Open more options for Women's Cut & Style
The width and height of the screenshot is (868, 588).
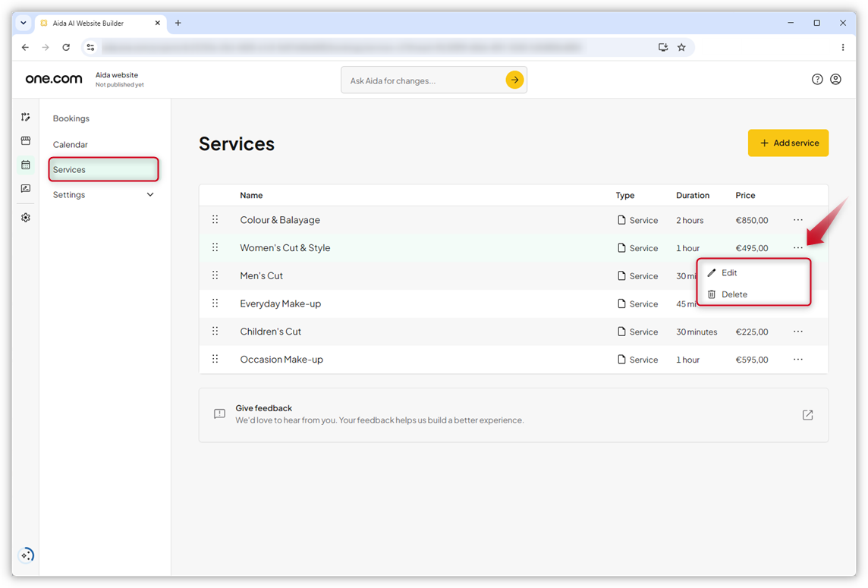click(797, 247)
